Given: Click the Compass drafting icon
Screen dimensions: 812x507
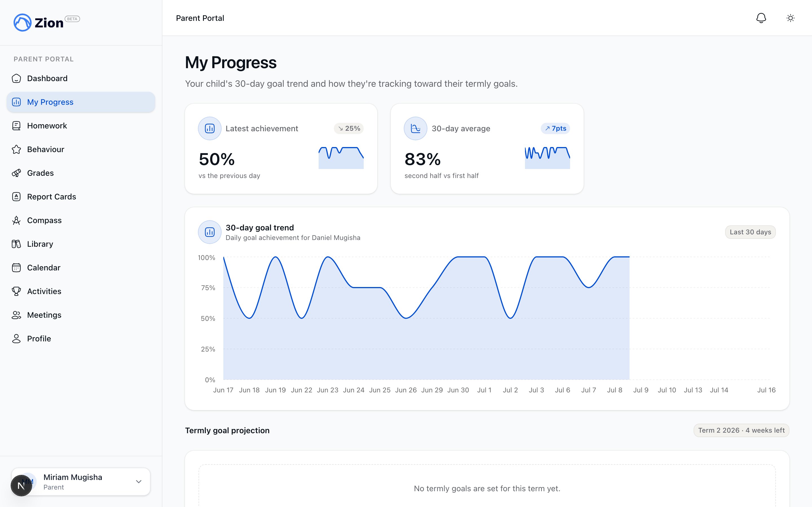Looking at the screenshot, I should (16, 220).
